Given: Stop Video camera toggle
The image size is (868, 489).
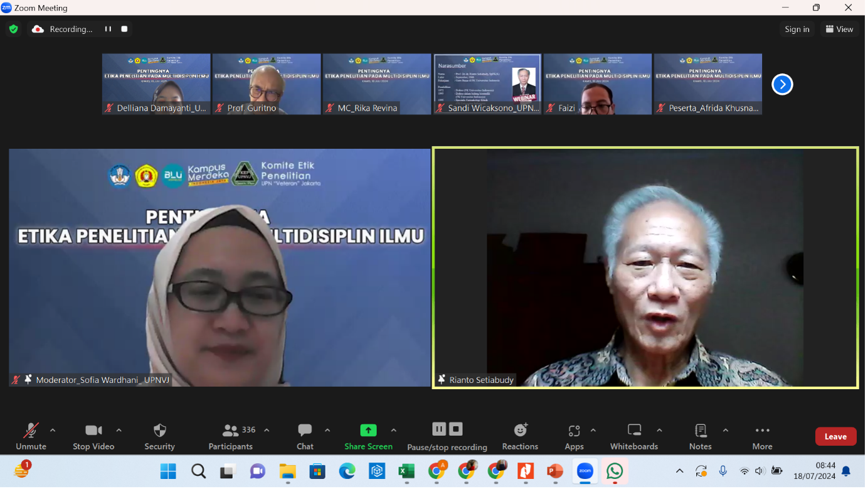Looking at the screenshot, I should point(93,436).
